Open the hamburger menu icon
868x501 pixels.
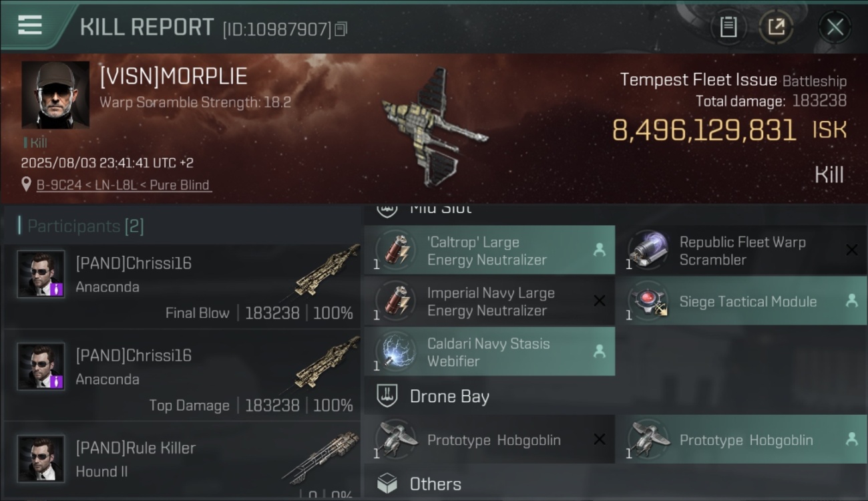[x=30, y=25]
